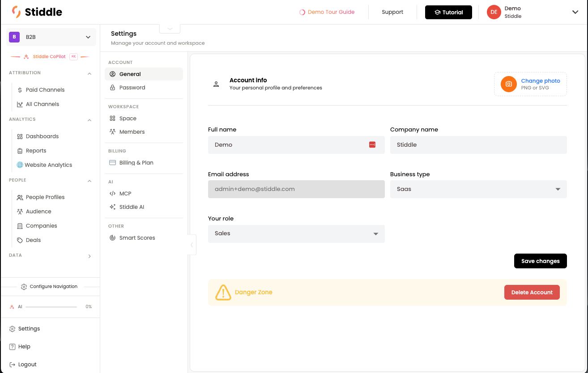The height and width of the screenshot is (373, 588).
Task: Collapse the settings sidebar with the left handle
Action: coord(192,245)
